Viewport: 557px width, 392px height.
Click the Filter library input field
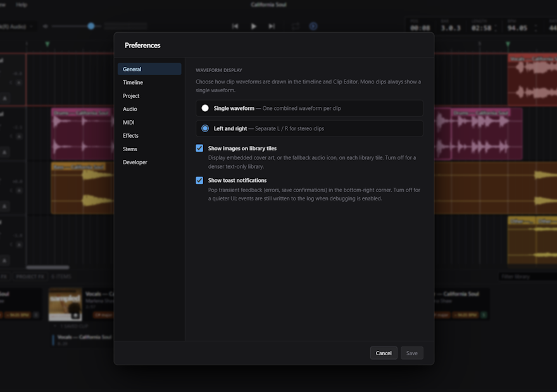(527, 276)
